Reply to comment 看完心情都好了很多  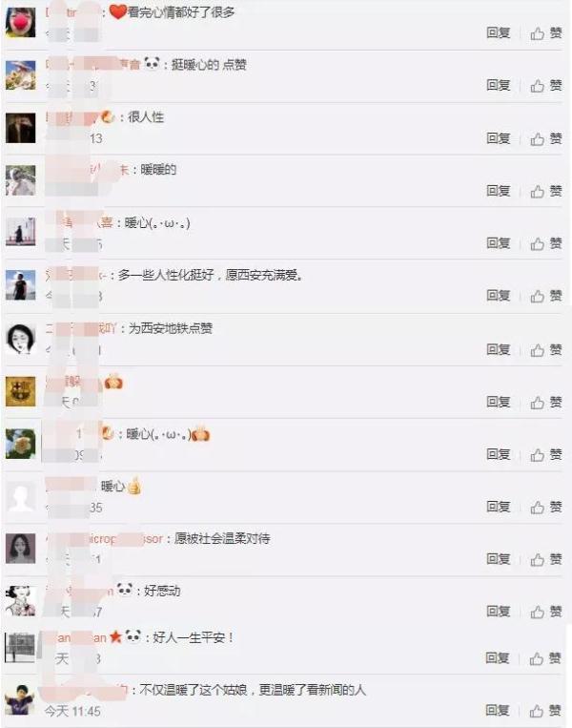[499, 32]
